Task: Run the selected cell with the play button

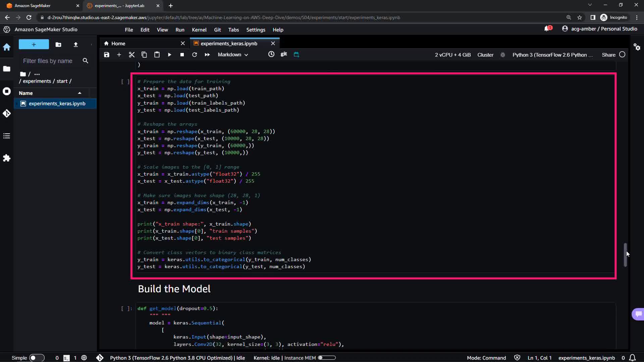Action: point(169,55)
